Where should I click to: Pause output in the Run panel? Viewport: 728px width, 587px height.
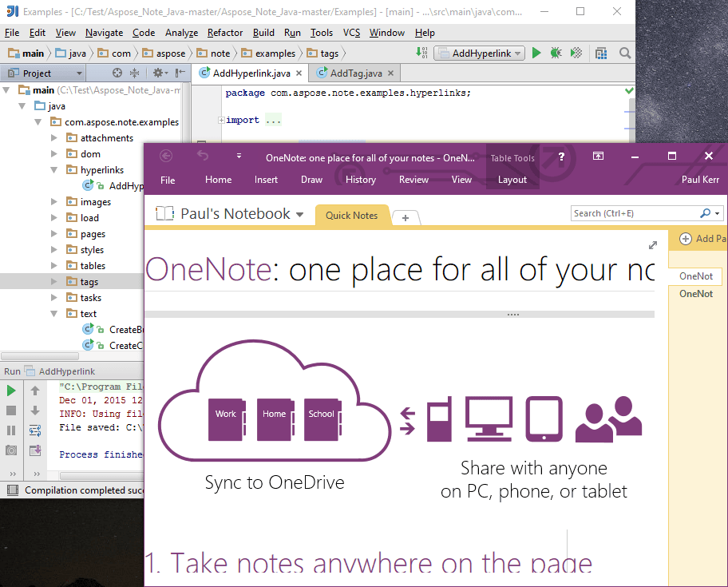click(x=11, y=430)
